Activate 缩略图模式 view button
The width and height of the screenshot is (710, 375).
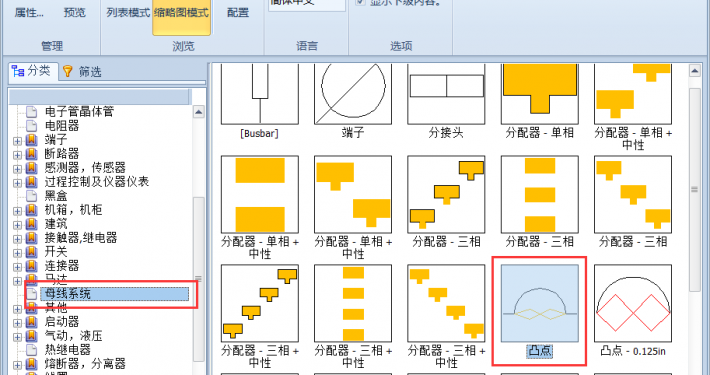pyautogui.click(x=182, y=13)
